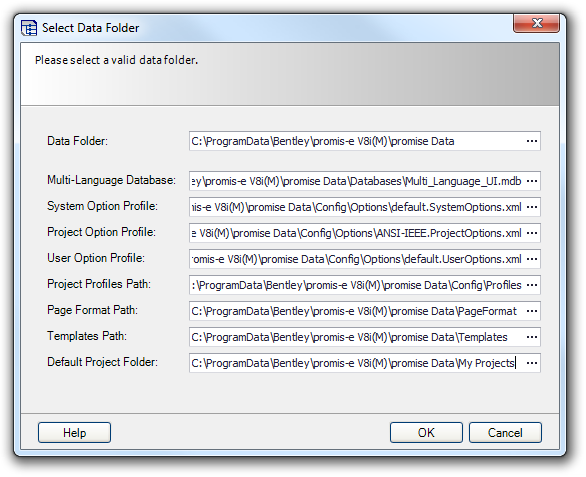Click the Data Folder text field
586x477 pixels.
coord(357,141)
